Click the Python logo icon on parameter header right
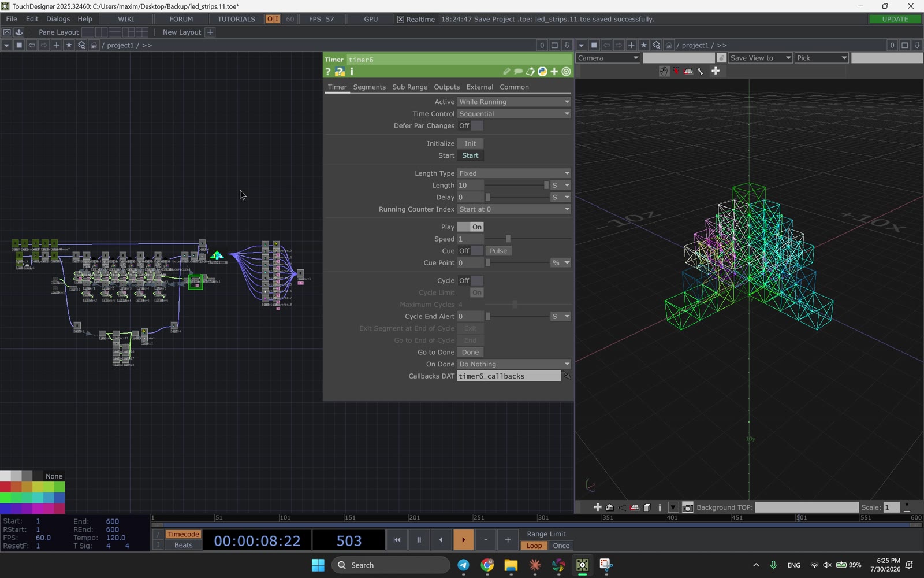The width and height of the screenshot is (924, 578). coord(542,72)
